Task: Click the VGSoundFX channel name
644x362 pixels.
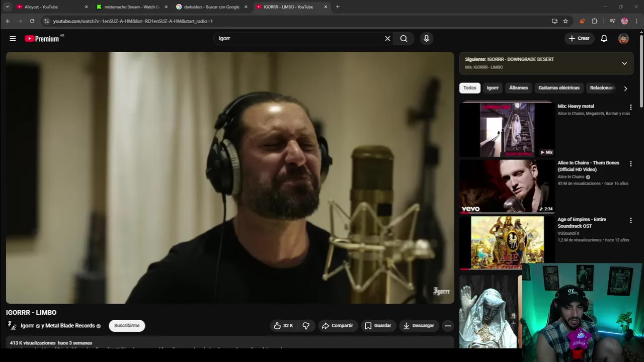Action: pyautogui.click(x=569, y=233)
